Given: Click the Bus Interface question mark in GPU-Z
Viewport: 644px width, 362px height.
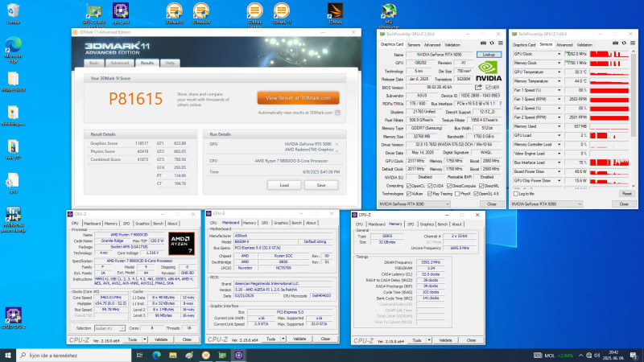Looking at the screenshot, I should pyautogui.click(x=500, y=104).
